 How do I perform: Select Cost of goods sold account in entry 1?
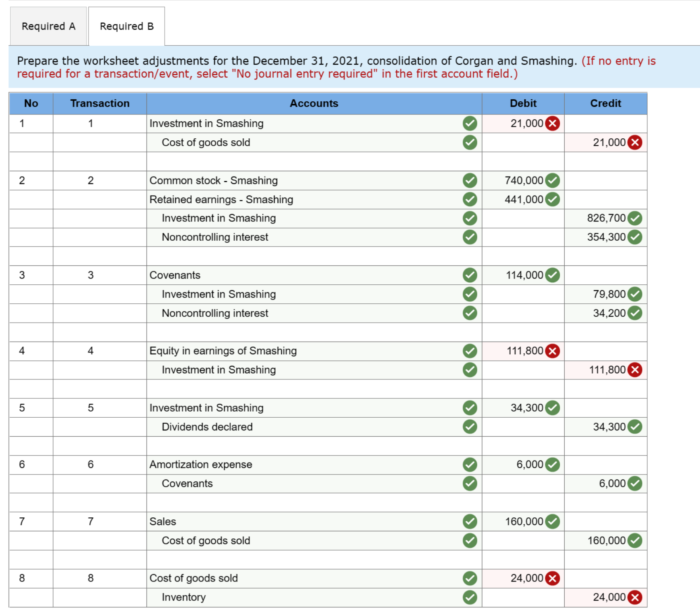point(314,142)
